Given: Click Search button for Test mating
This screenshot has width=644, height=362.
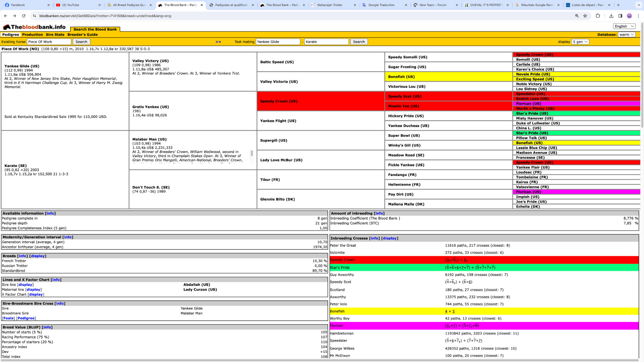Looking at the screenshot, I should 359,42.
